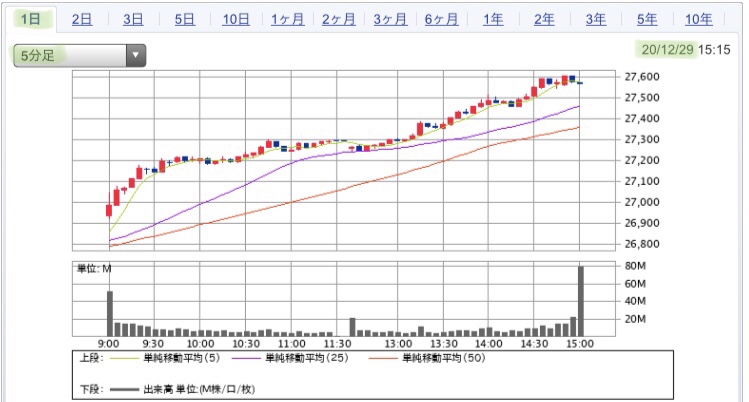Click the tall 15:00 closing volume bar
Screen dimensions: 749x402
click(x=581, y=301)
